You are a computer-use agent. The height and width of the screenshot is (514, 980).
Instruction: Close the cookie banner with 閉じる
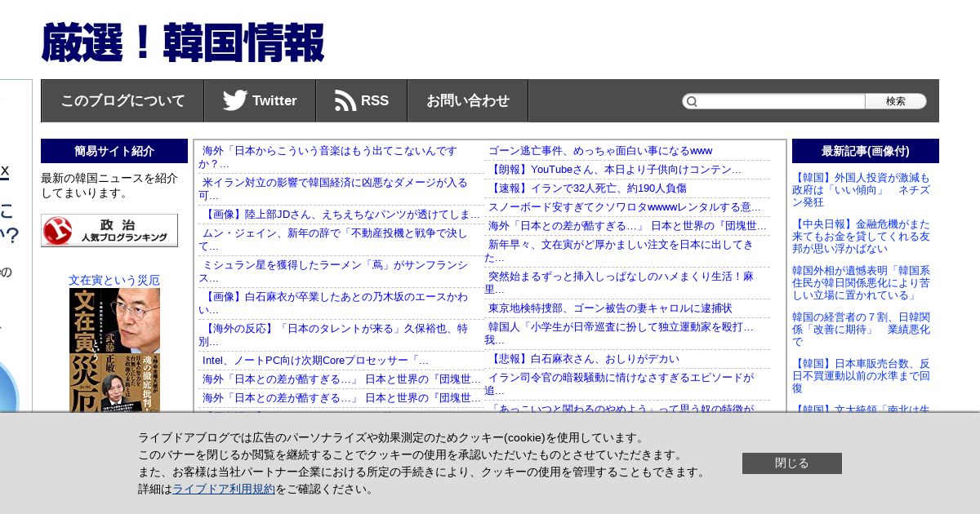(x=792, y=463)
